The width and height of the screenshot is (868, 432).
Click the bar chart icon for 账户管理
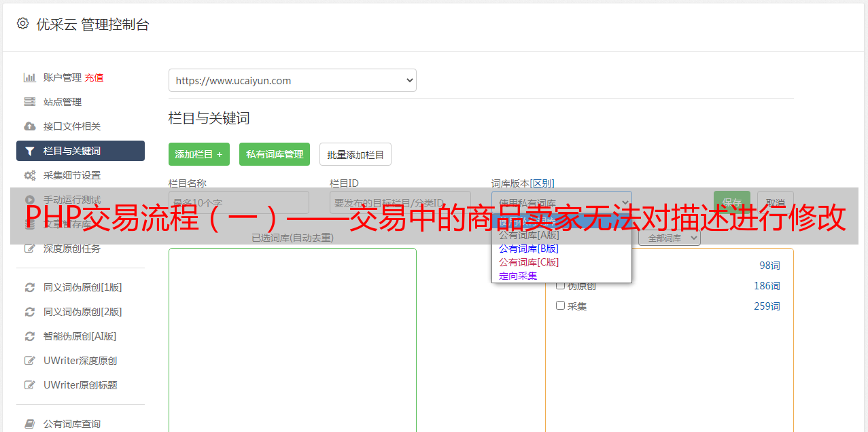[30, 77]
